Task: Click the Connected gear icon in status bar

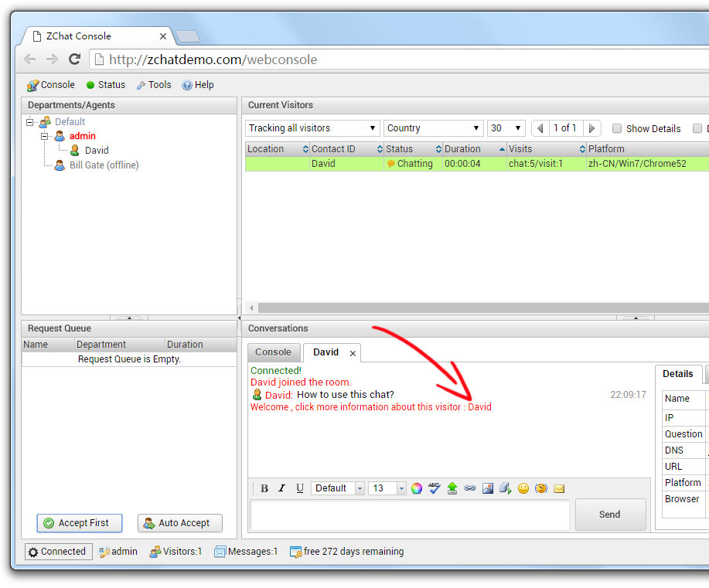Action: (x=33, y=552)
